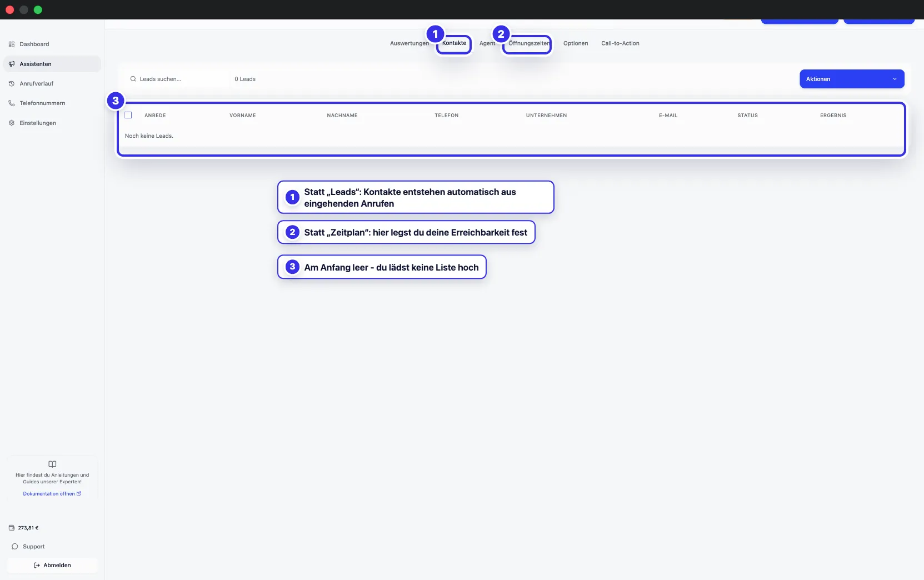Open Anrufverlauf via its history icon

click(x=12, y=84)
